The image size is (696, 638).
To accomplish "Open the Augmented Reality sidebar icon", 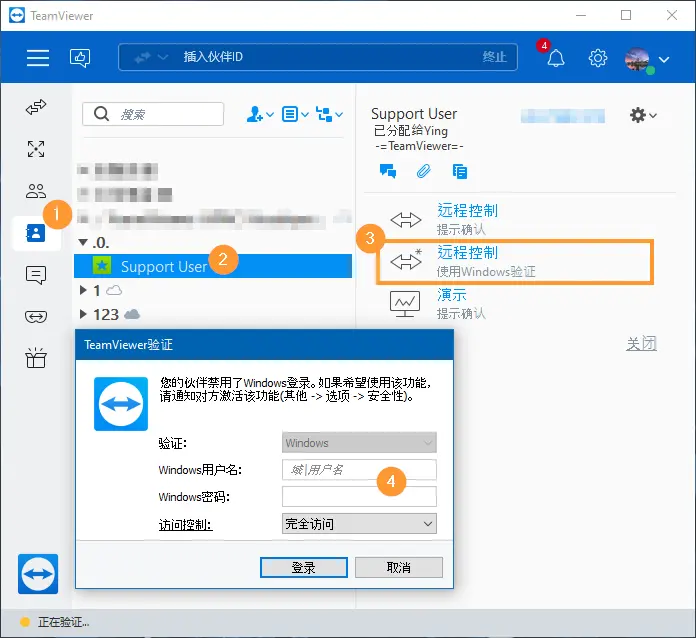I will 36,317.
